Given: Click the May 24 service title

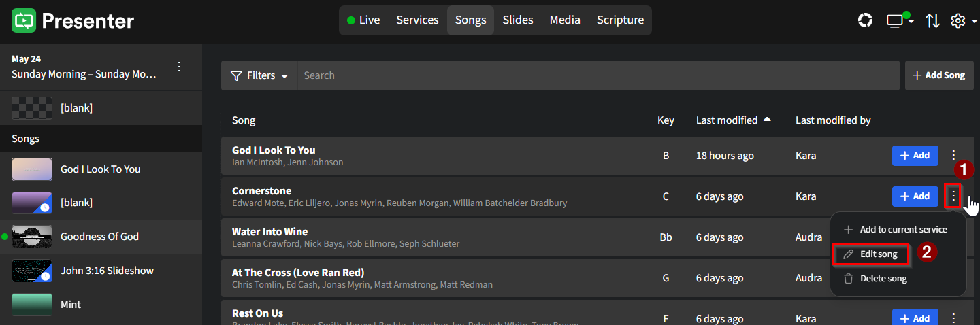Looking at the screenshot, I should point(84,67).
